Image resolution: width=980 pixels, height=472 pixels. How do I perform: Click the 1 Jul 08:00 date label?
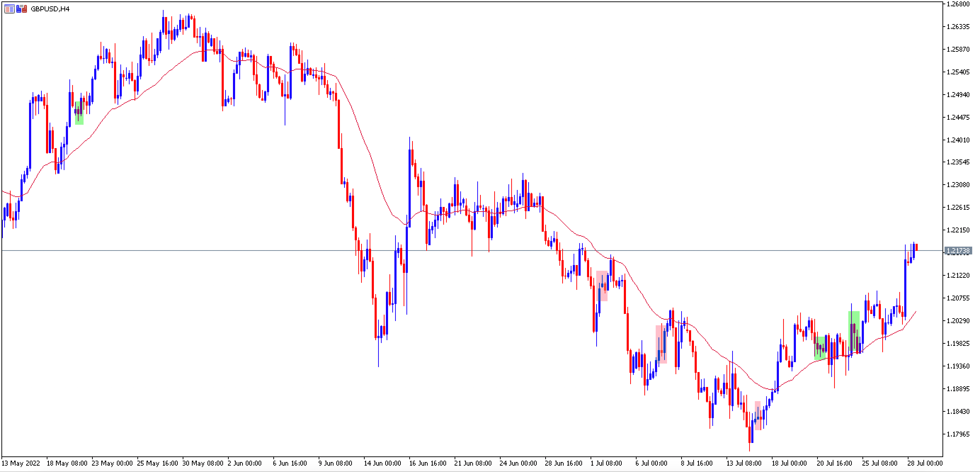(x=606, y=463)
